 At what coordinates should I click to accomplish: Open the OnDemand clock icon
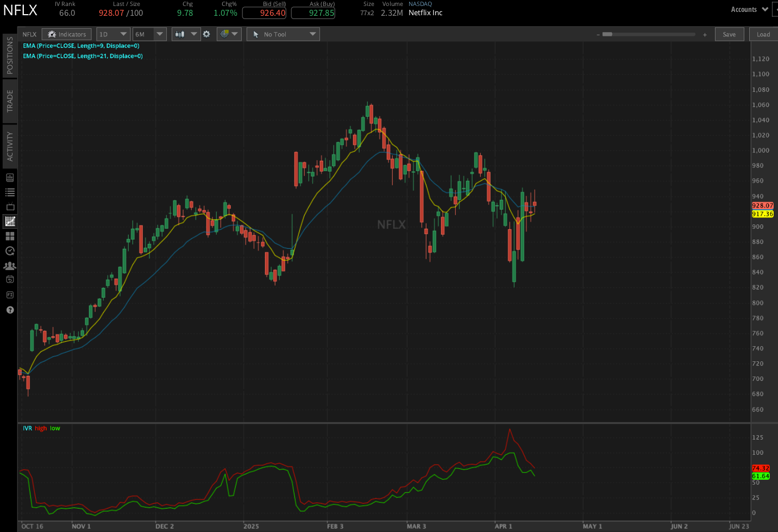(9, 251)
